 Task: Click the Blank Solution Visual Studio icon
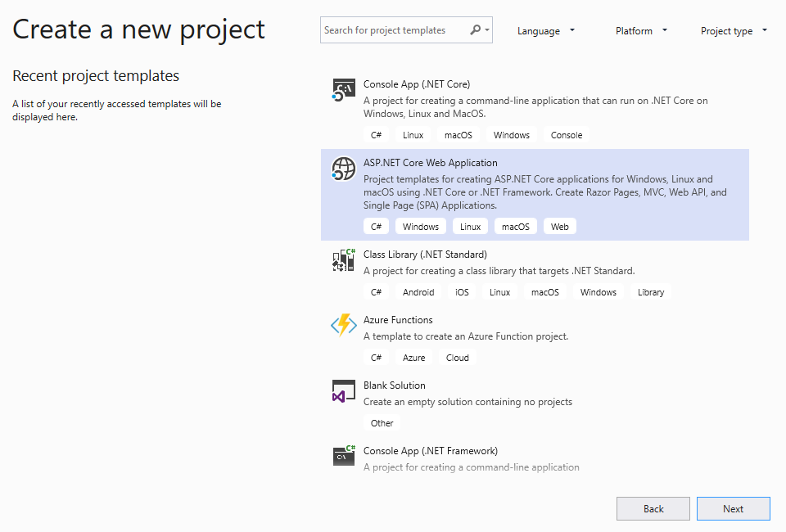343,390
